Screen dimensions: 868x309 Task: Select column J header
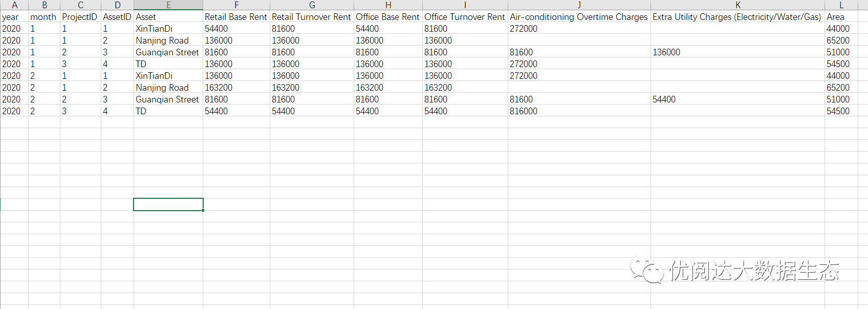[x=579, y=5]
